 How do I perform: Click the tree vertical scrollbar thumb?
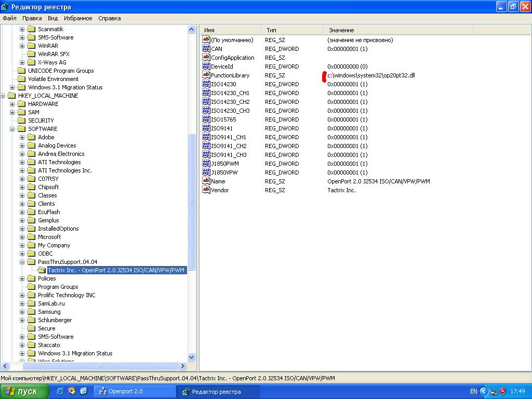tap(191, 202)
